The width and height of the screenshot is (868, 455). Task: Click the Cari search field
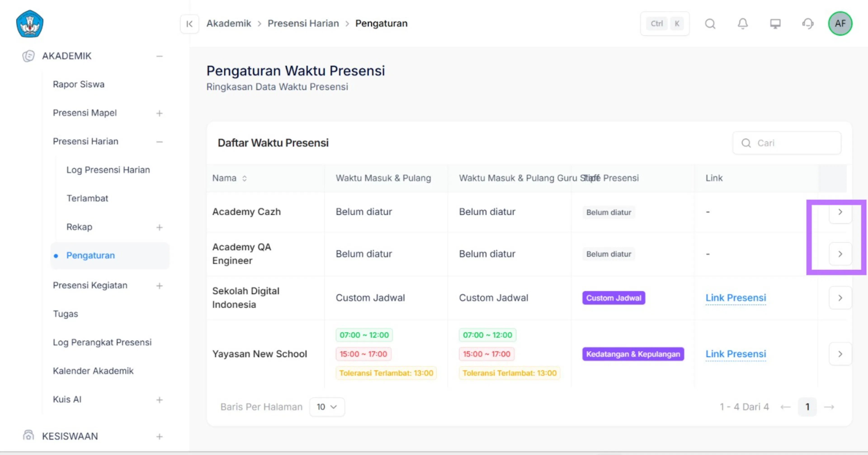(x=786, y=143)
